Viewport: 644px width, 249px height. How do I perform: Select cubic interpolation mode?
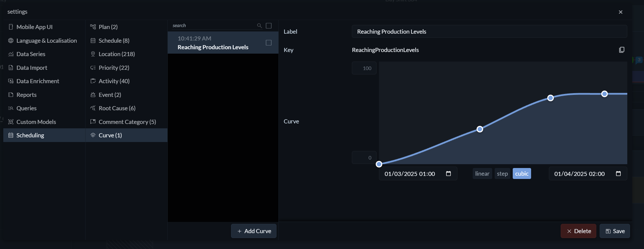pyautogui.click(x=522, y=173)
